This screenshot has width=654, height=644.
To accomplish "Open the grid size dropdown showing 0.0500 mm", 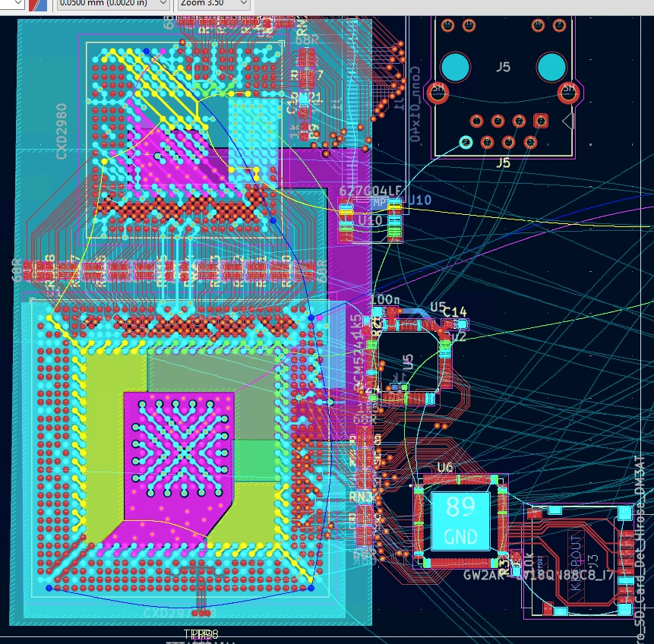I will [x=112, y=4].
